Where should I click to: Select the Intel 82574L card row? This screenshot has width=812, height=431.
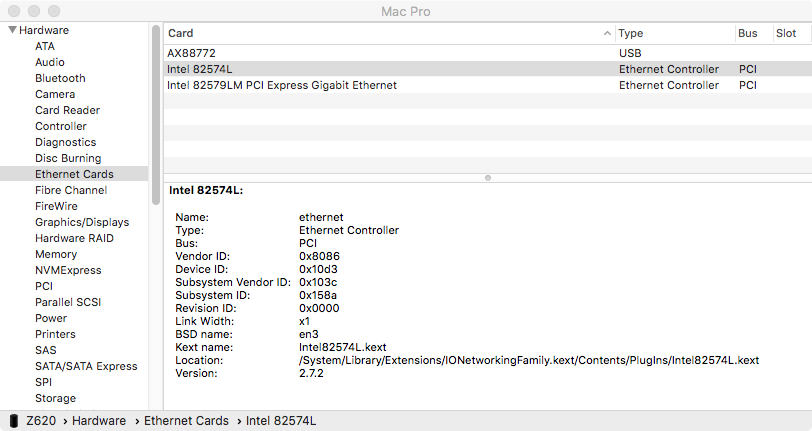click(x=488, y=69)
